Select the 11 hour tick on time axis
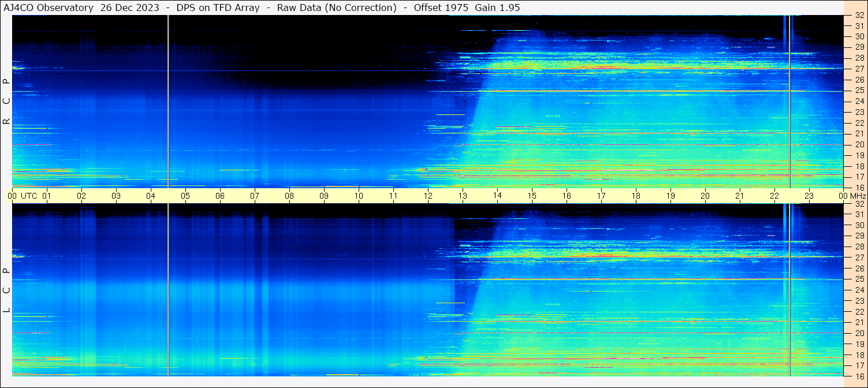 (393, 196)
